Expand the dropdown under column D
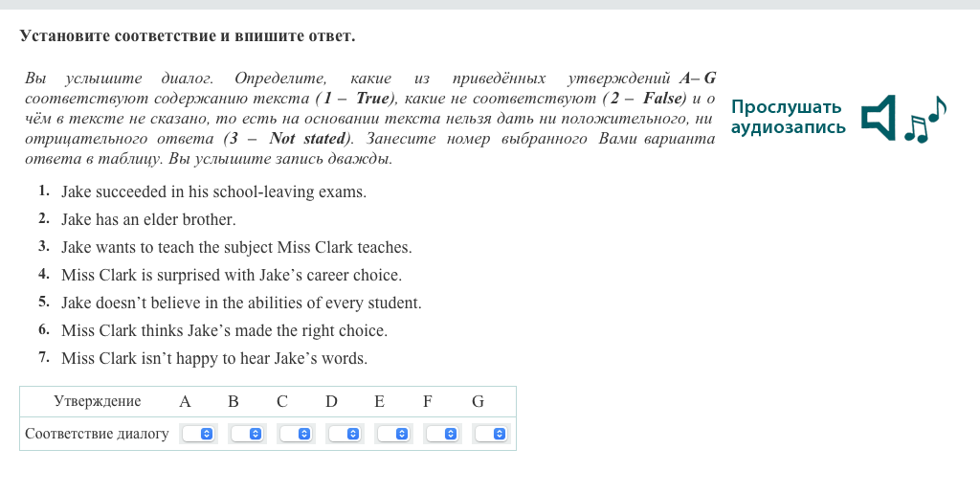Viewport: 980px width, 494px height. (x=345, y=434)
